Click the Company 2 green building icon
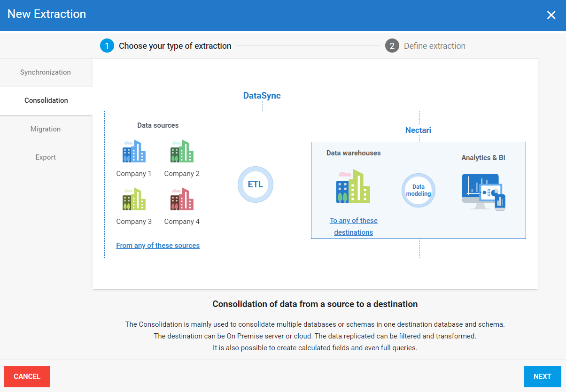This screenshot has height=392, width=566. [182, 151]
